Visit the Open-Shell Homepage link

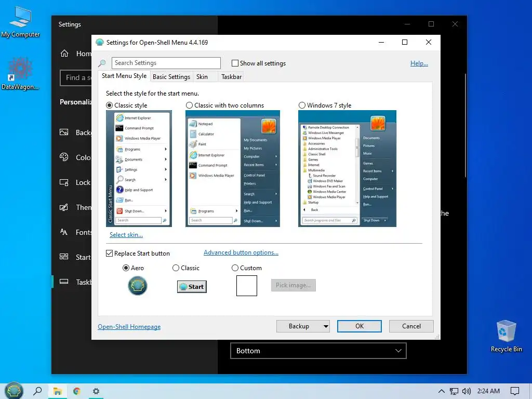point(129,327)
